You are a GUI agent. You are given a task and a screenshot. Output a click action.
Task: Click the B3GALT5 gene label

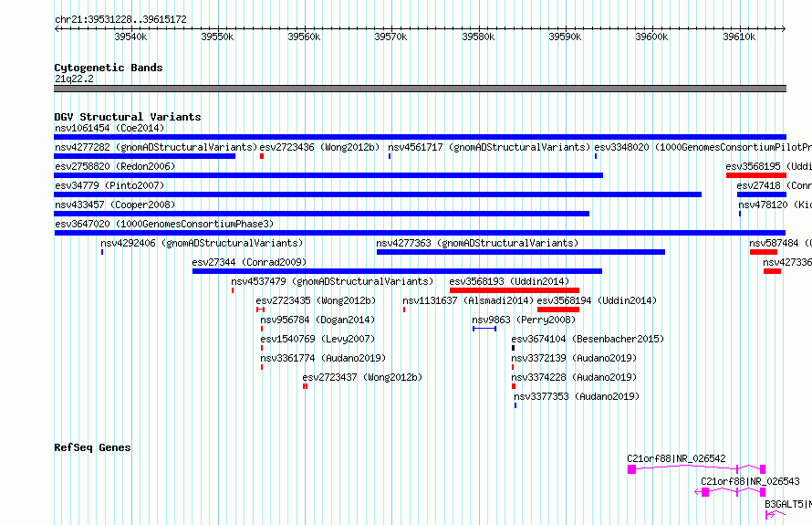(x=788, y=504)
